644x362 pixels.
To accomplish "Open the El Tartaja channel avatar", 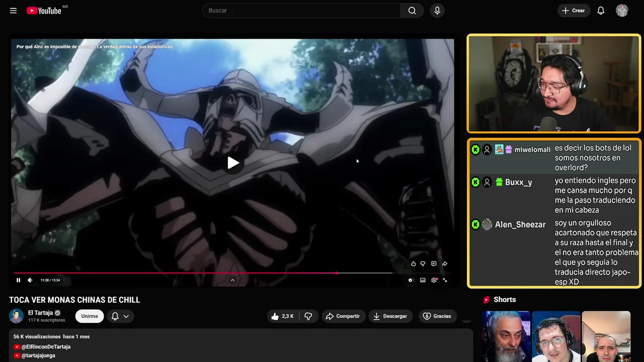I will coord(17,316).
